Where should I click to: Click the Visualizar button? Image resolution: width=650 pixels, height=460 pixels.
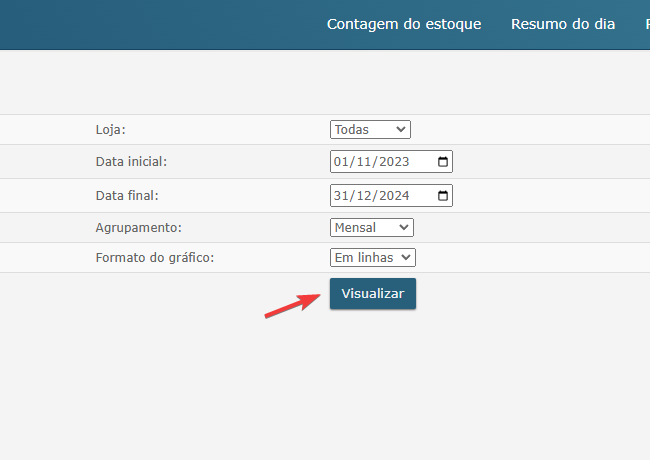coord(373,293)
